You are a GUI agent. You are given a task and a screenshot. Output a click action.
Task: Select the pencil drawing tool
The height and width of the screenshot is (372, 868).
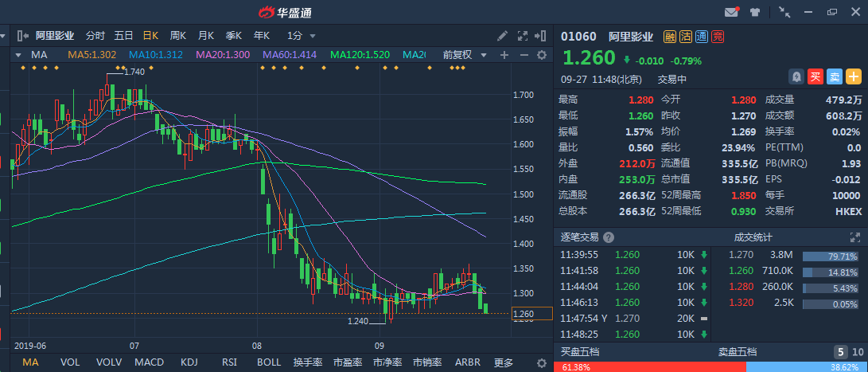pyautogui.click(x=502, y=36)
